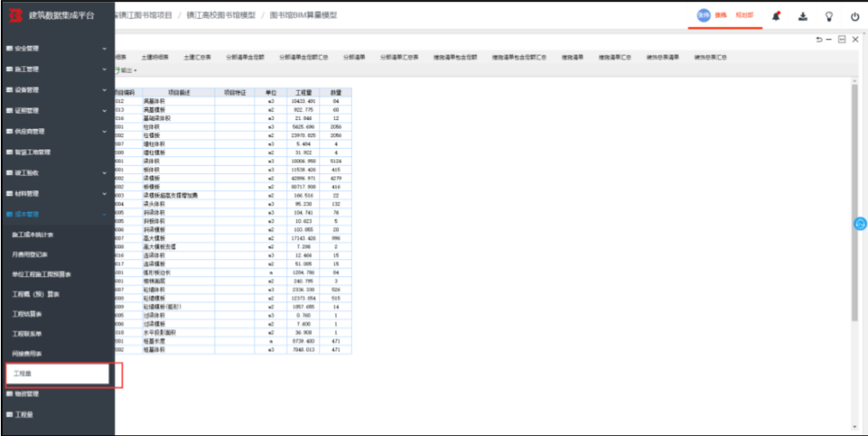The width and height of the screenshot is (868, 436).
Task: Click the scrollbar up arrow
Action: pos(855,80)
